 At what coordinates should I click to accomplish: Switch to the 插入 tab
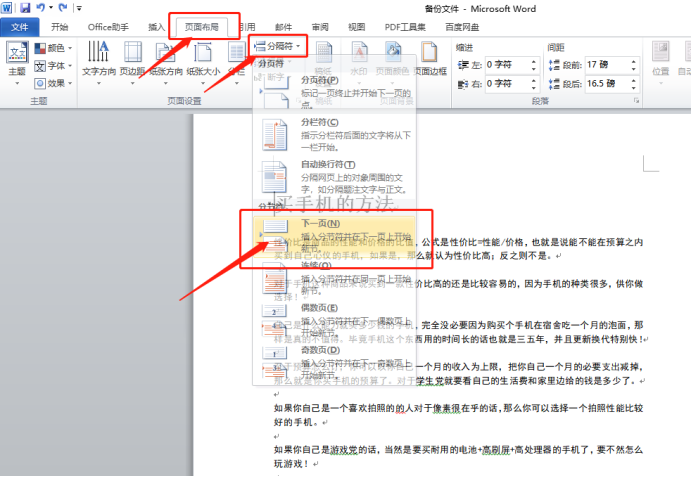tap(156, 27)
